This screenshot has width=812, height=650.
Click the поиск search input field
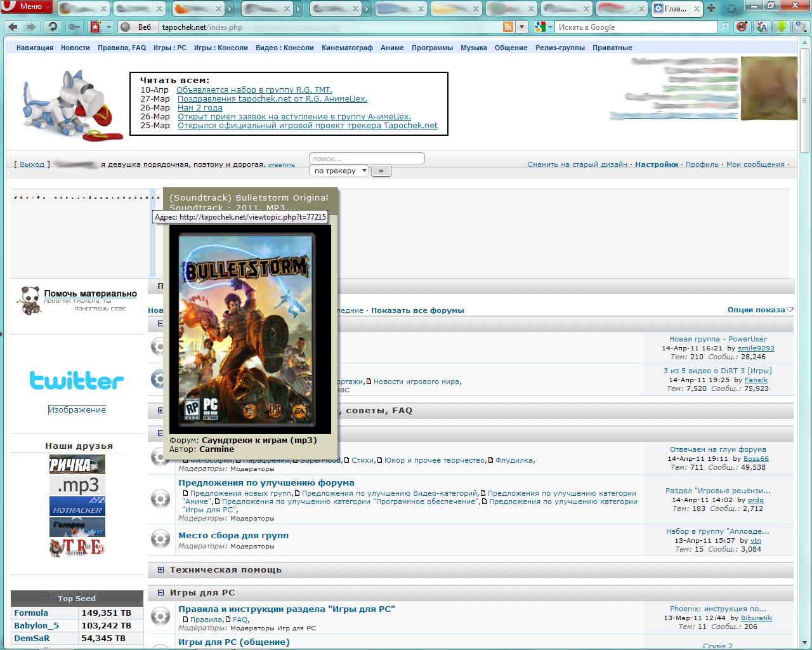click(367, 159)
